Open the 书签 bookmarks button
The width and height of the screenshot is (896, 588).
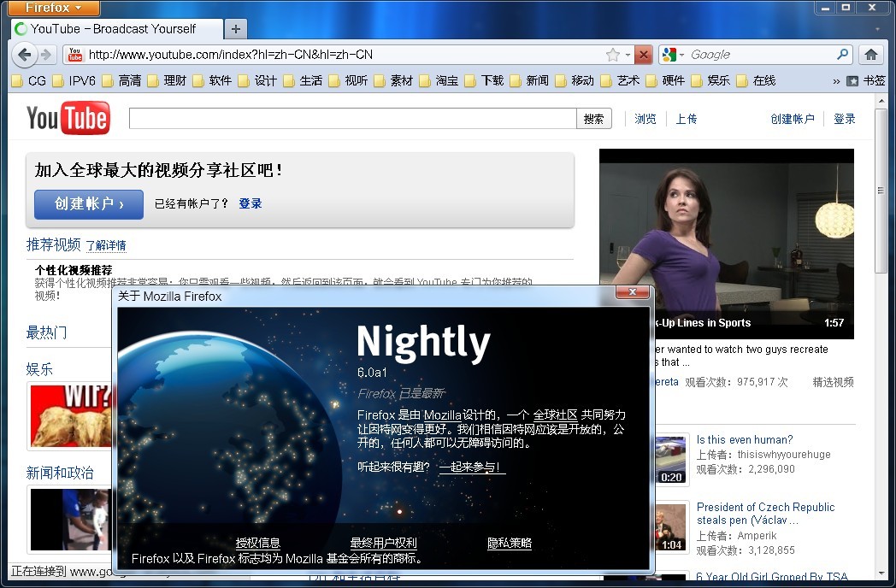(x=866, y=80)
